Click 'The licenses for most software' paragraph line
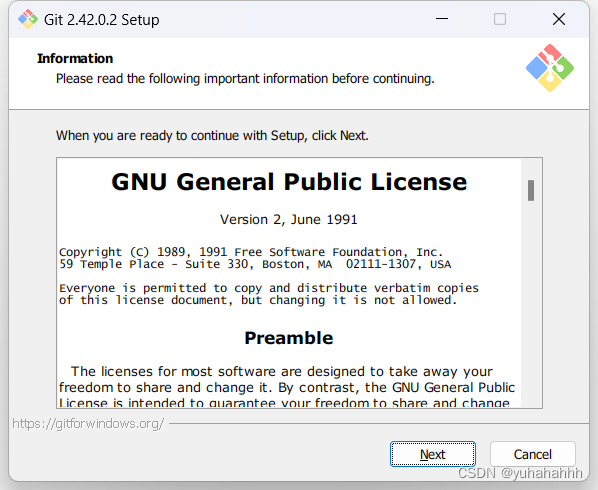This screenshot has width=598, height=490. coord(282,371)
